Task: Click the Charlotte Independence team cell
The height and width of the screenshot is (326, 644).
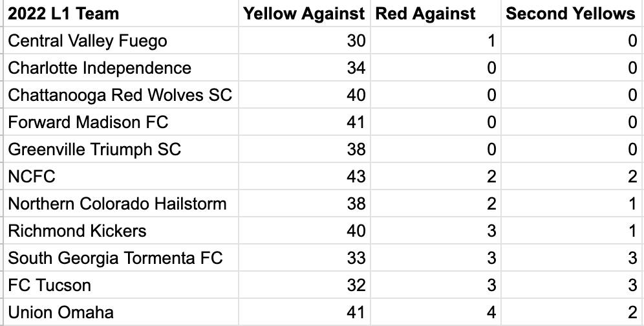Action: (x=100, y=68)
